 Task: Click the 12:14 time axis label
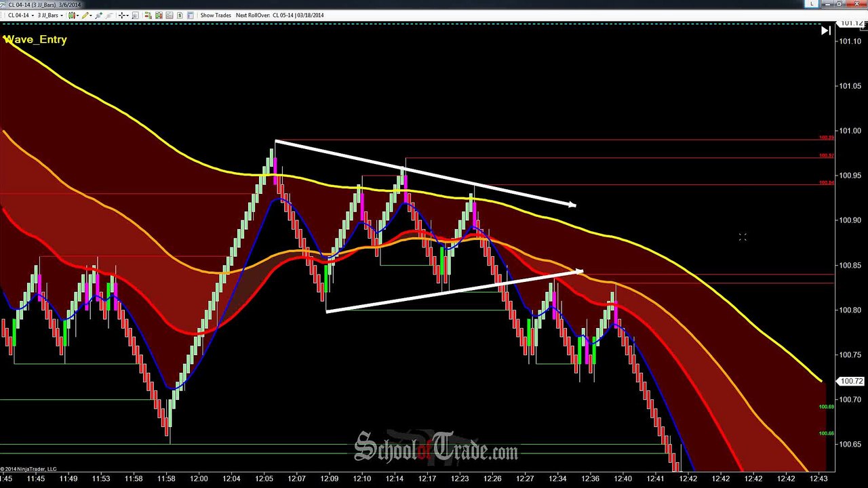click(x=394, y=479)
